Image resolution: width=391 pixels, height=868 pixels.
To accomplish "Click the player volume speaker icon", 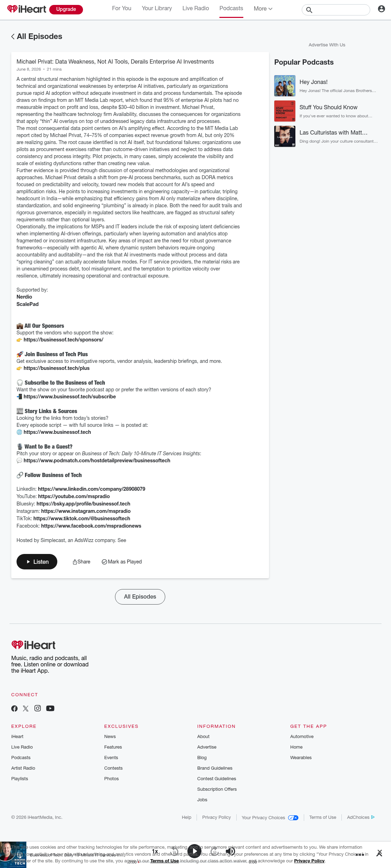I will click(230, 851).
